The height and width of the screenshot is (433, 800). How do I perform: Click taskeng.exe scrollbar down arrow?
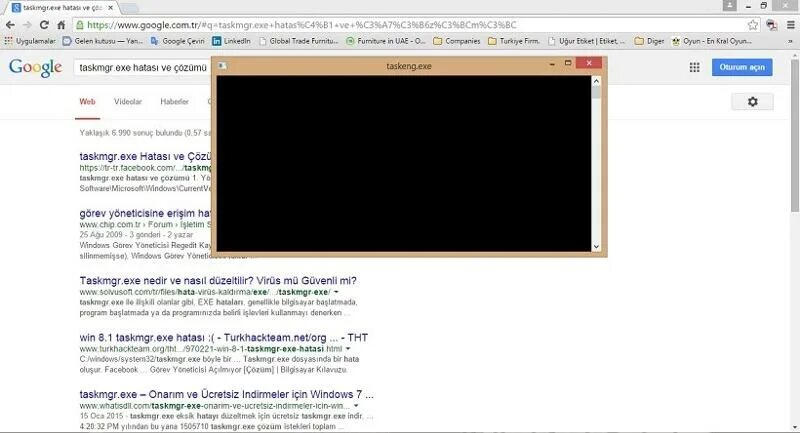point(596,246)
